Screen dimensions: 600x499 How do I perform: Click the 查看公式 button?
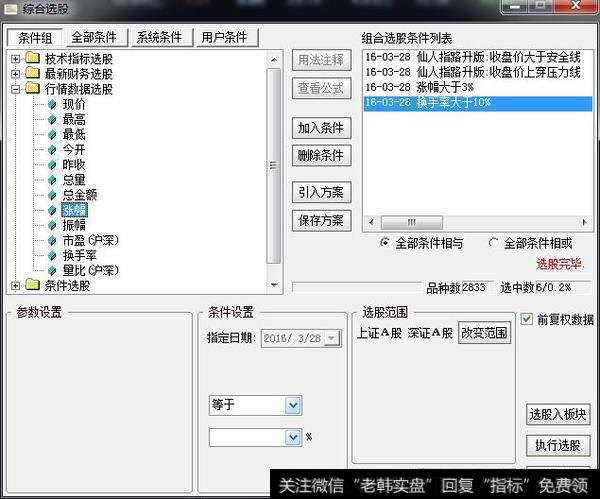[x=321, y=88]
